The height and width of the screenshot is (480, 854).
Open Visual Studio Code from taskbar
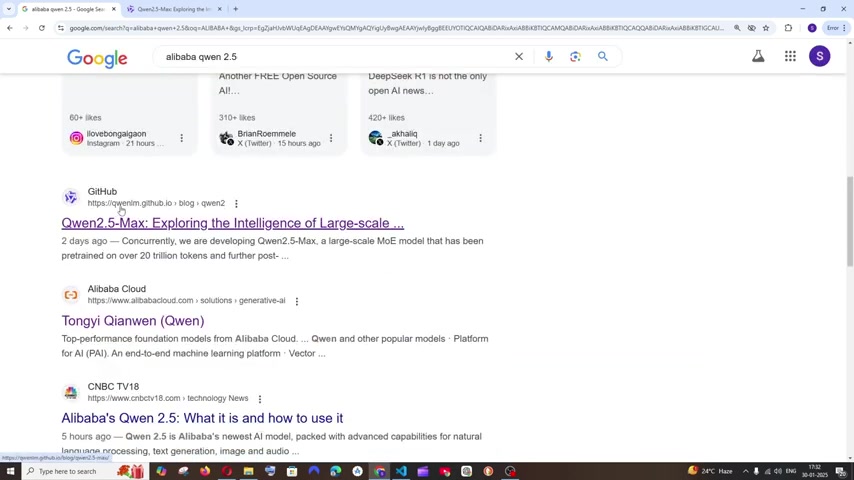[401, 471]
